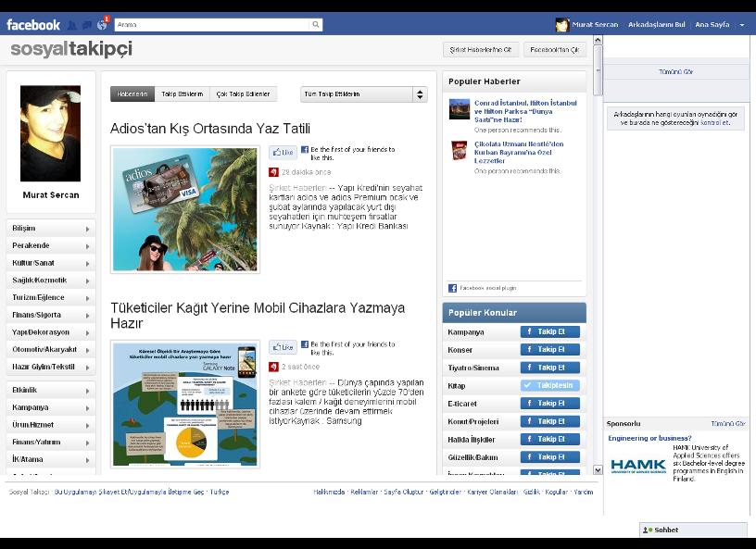Follow the Konut Projeleri topic

click(x=550, y=421)
